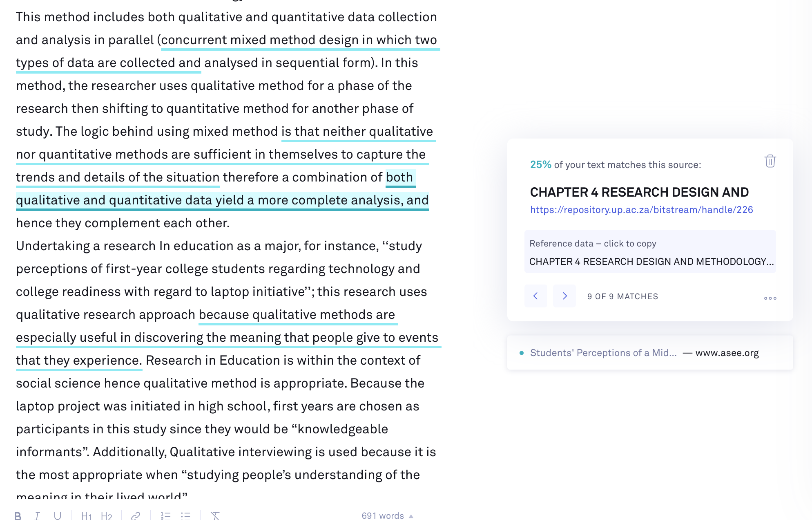Image resolution: width=812 pixels, height=520 pixels.
Task: Delete this matched source using trash icon
Action: coord(770,161)
